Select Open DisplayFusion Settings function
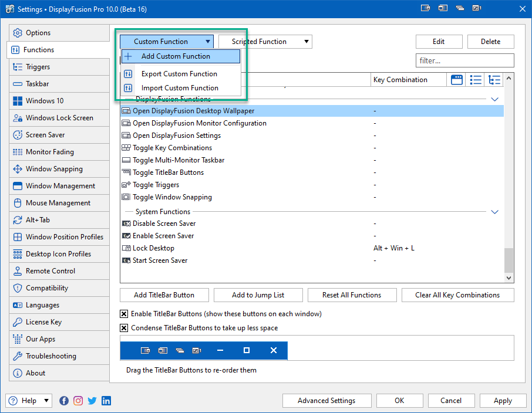 point(312,136)
